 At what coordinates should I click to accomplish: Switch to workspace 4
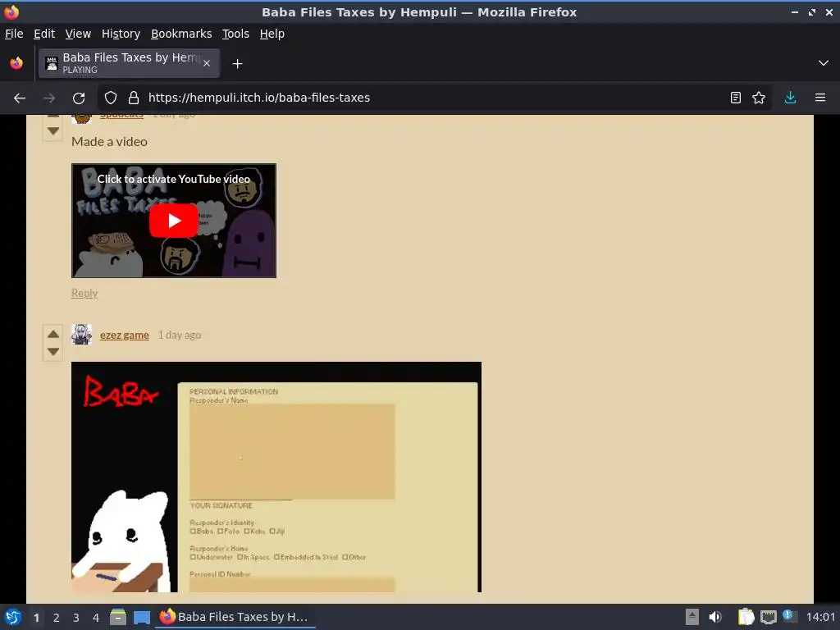(96, 618)
